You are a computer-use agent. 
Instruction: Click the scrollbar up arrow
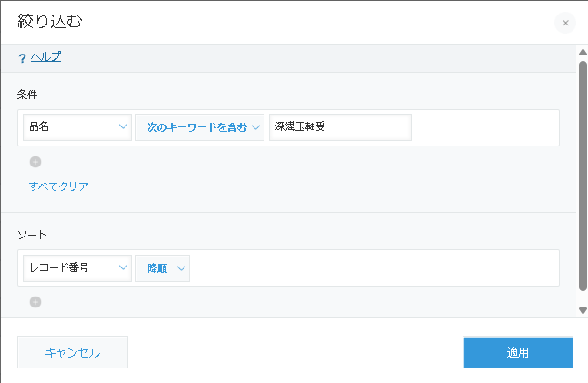click(x=583, y=52)
